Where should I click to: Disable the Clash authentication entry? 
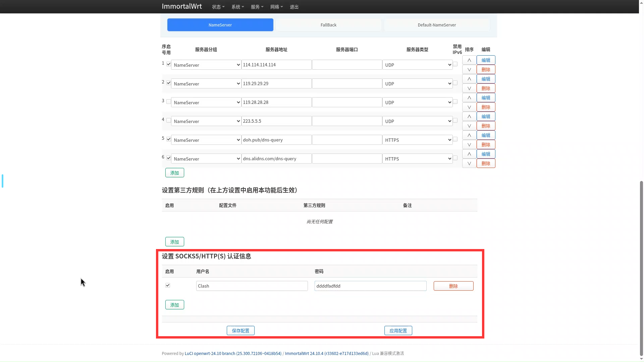tap(168, 285)
